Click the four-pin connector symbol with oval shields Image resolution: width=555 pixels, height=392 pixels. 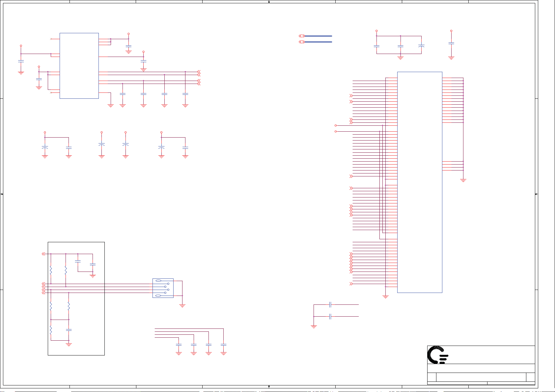pyautogui.click(x=163, y=288)
